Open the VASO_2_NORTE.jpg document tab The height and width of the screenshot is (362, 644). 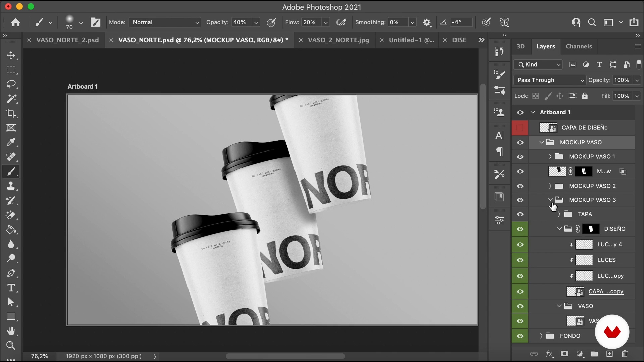338,40
